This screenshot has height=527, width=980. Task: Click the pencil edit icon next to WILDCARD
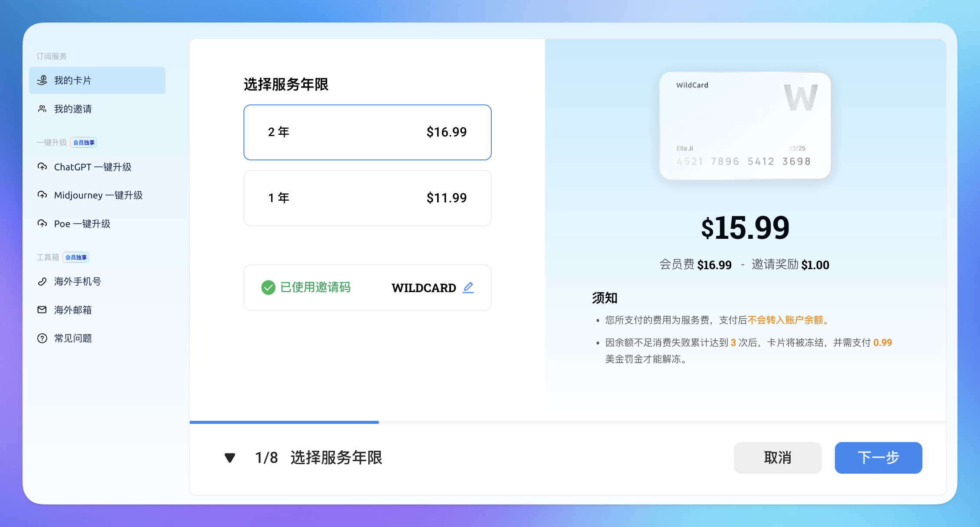click(x=468, y=287)
